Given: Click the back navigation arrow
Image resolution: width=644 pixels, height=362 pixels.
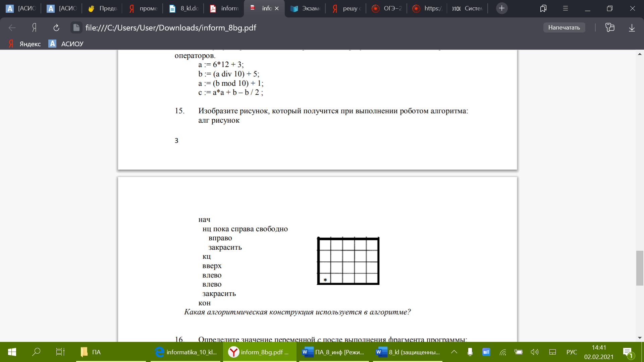Looking at the screenshot, I should [x=12, y=27].
